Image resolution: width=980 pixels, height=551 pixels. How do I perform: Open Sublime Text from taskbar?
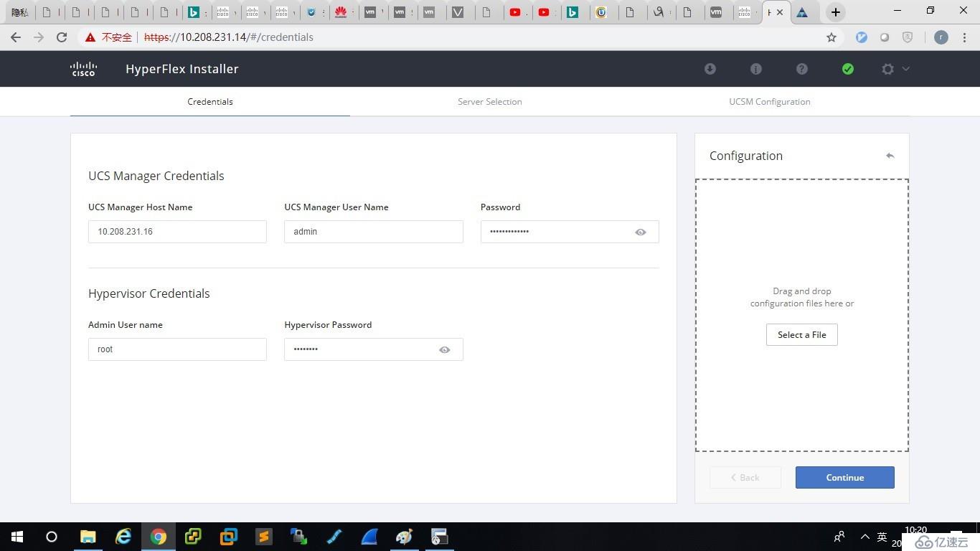264,537
